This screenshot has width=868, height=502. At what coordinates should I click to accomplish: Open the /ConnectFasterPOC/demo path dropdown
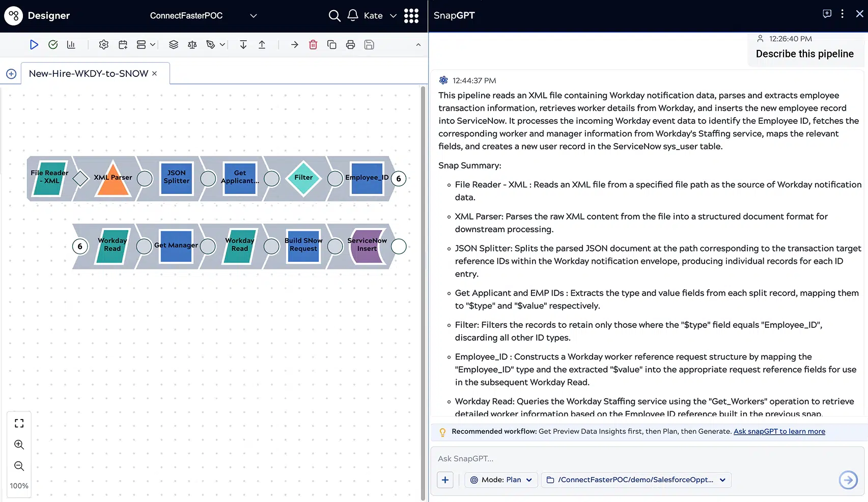pyautogui.click(x=636, y=480)
